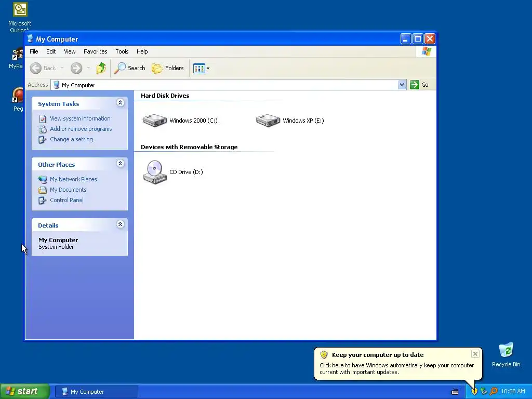Click the Keep your computer up to date balloon
This screenshot has width=532, height=399.
[398, 363]
